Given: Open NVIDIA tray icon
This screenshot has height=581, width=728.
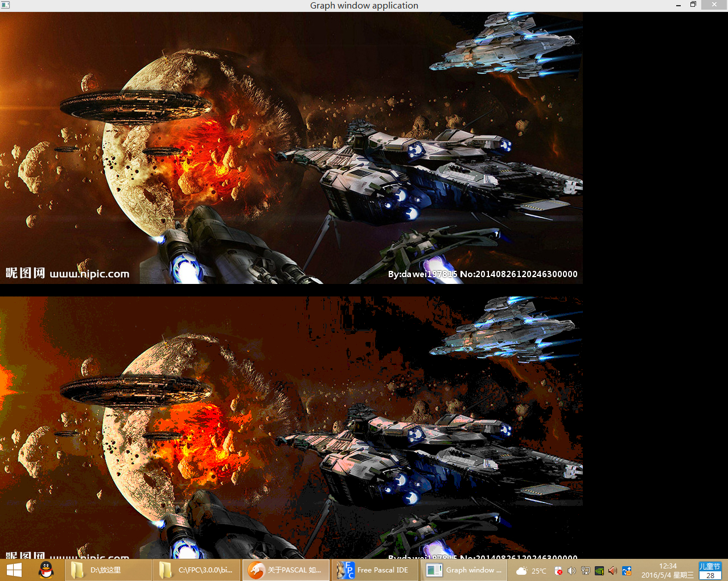Looking at the screenshot, I should point(599,571).
